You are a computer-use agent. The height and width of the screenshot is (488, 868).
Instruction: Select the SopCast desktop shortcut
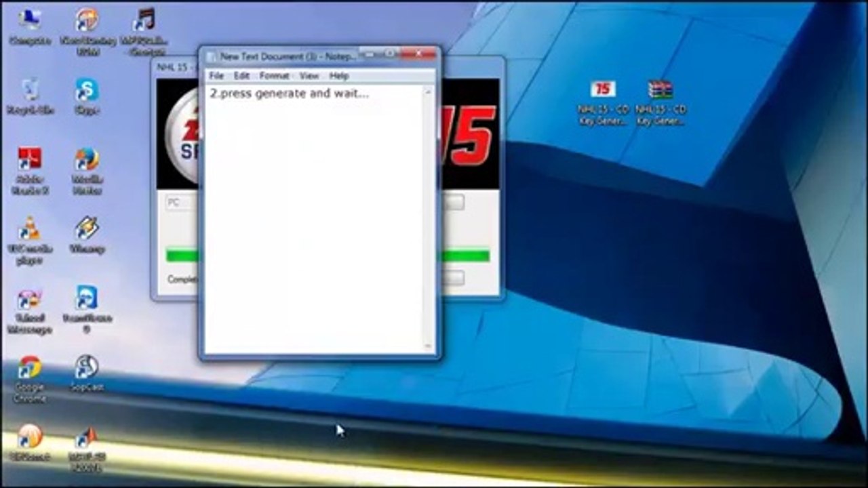[x=87, y=373]
